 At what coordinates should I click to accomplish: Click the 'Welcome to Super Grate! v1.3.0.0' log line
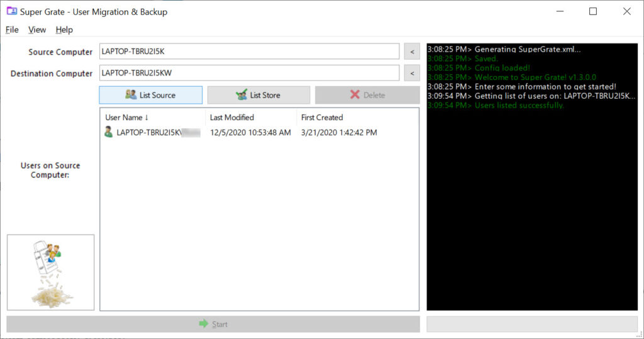coord(511,77)
